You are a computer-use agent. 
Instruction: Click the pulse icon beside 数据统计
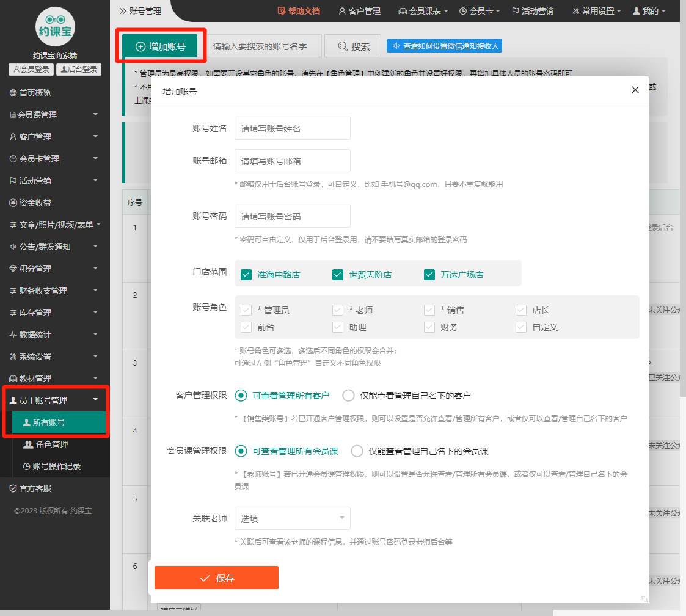13,335
